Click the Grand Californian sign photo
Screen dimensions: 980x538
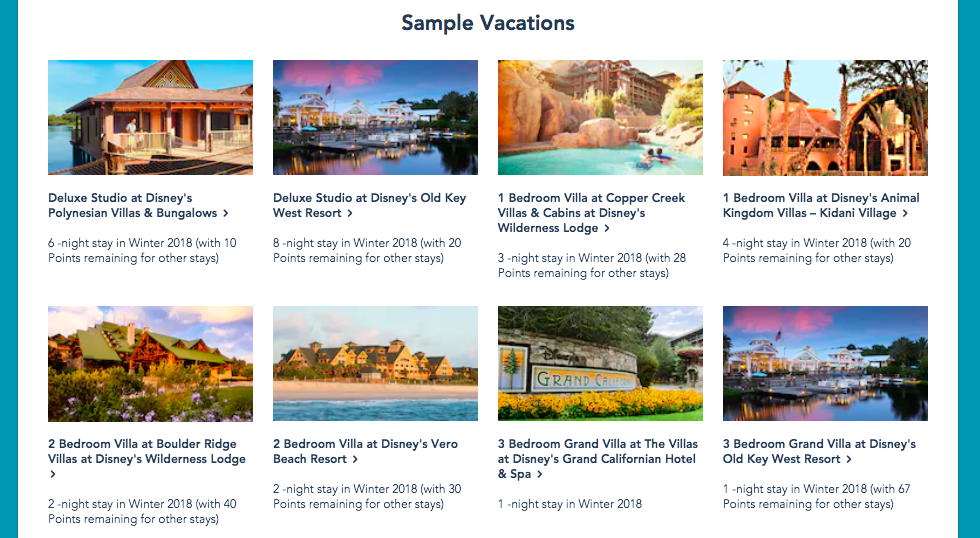pyautogui.click(x=601, y=364)
